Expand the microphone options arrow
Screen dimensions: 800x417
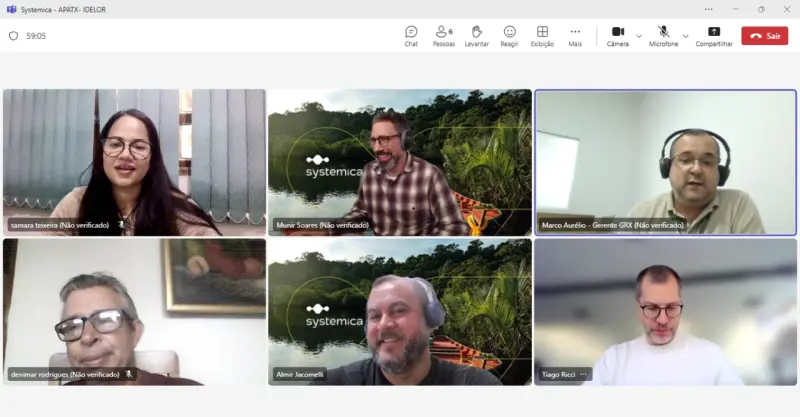coord(686,36)
